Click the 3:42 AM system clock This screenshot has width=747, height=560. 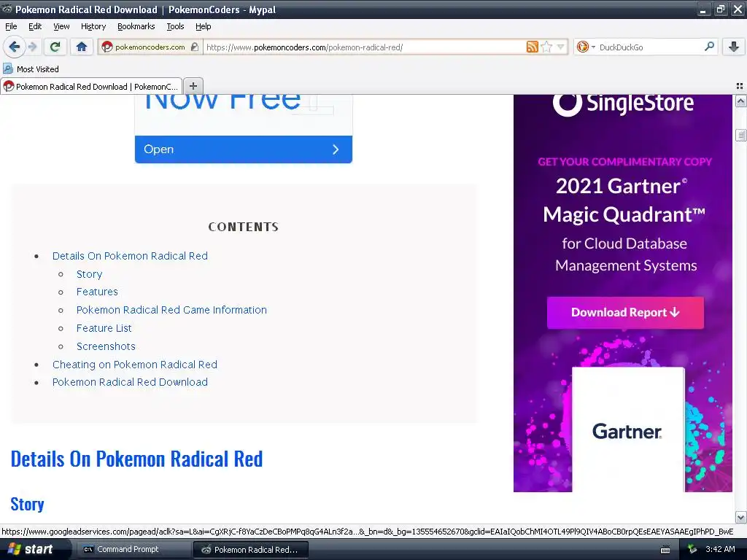pos(720,549)
